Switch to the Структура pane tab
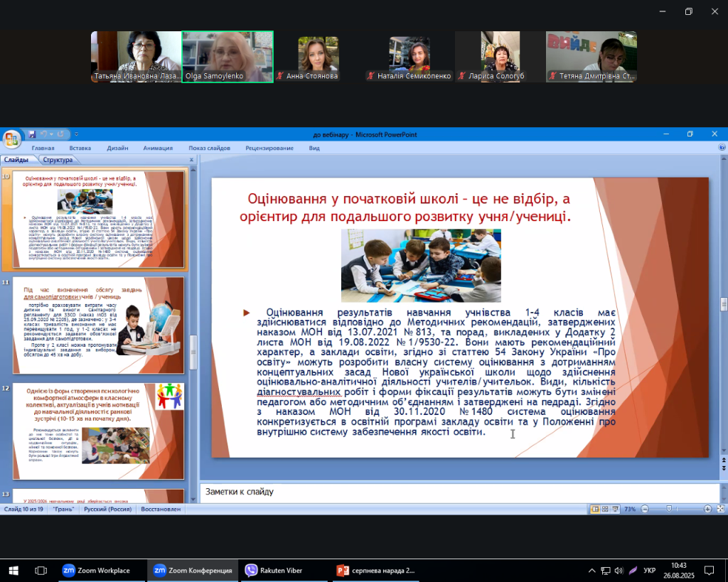The width and height of the screenshot is (728, 582). tap(58, 160)
